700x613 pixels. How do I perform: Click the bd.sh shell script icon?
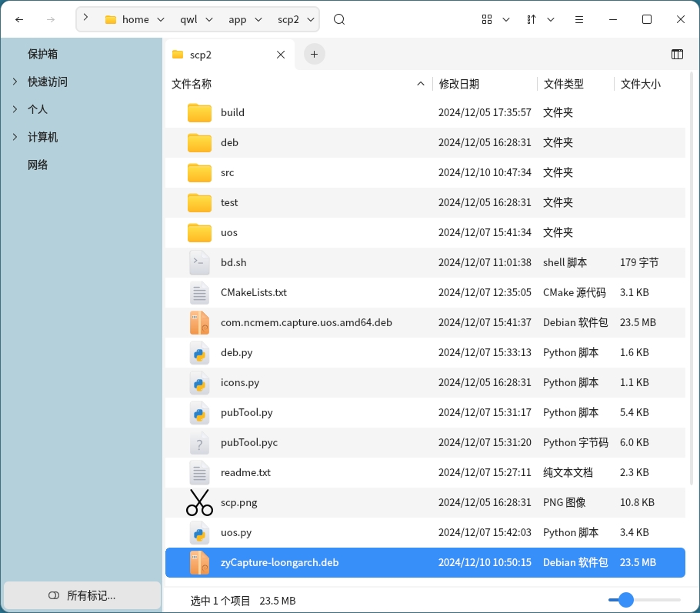(199, 262)
